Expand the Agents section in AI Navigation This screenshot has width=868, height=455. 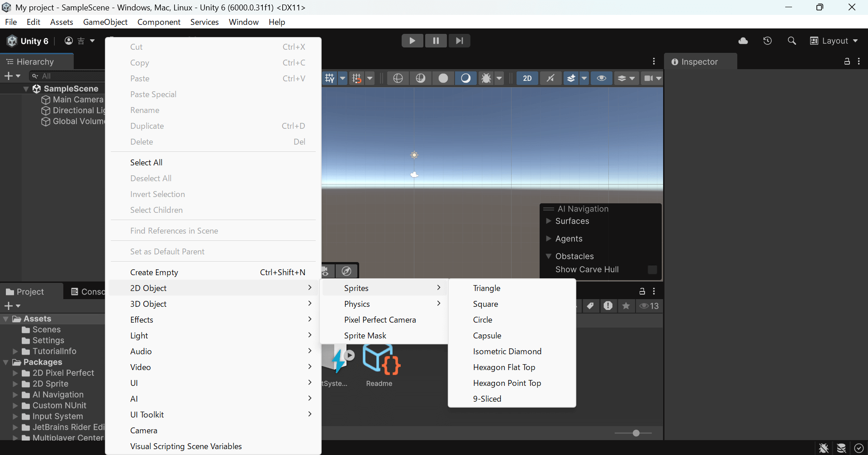tap(548, 239)
